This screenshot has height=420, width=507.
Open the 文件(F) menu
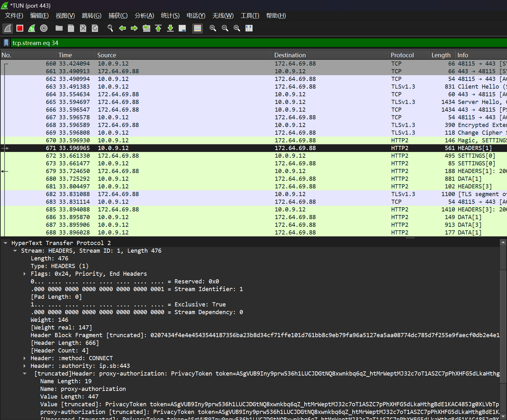pos(14,16)
